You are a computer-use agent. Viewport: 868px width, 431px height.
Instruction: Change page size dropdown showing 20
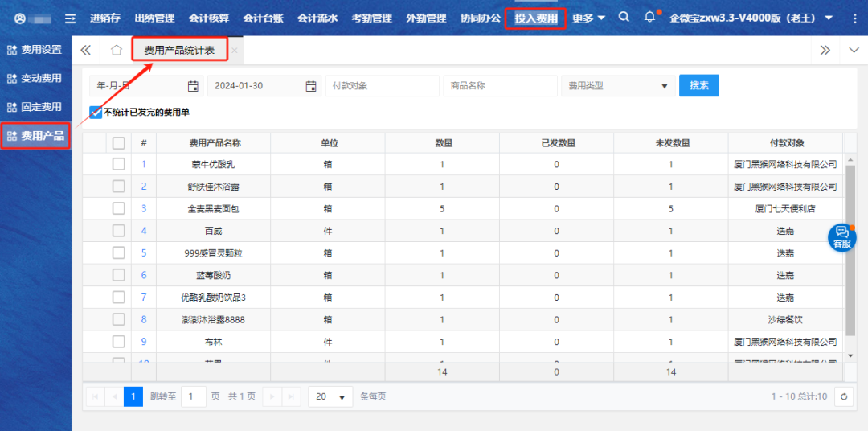[330, 396]
